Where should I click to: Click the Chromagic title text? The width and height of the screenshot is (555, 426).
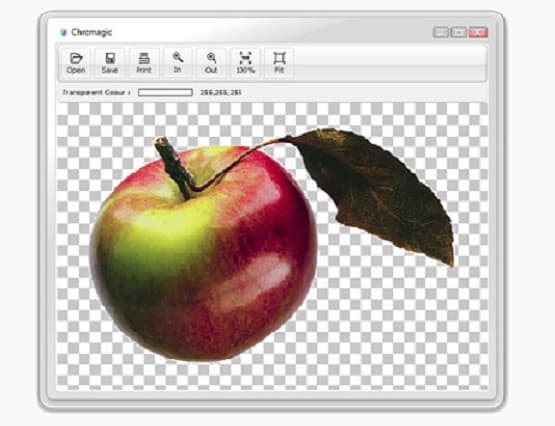[92, 32]
